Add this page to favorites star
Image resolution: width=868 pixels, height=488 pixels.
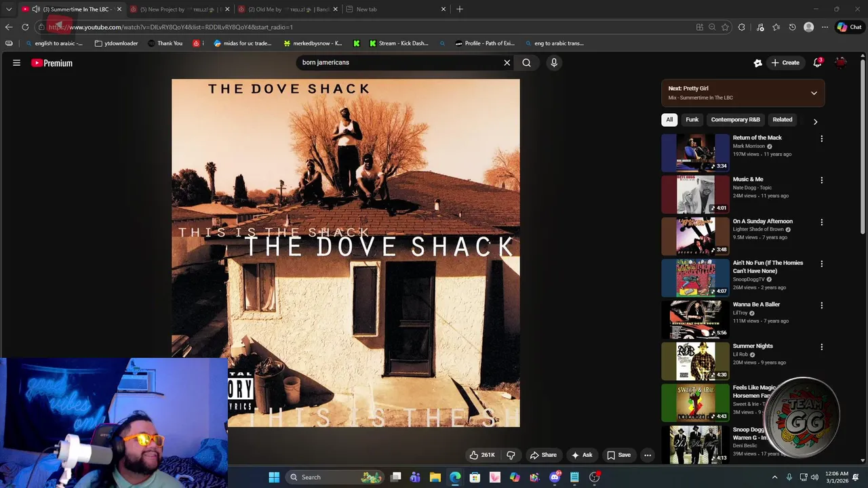pyautogui.click(x=725, y=27)
